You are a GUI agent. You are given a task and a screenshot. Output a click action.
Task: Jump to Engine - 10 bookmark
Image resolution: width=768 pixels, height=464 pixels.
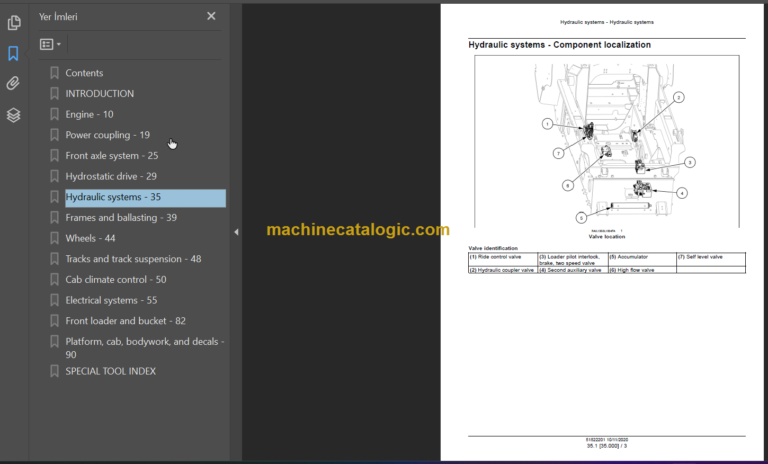(89, 114)
